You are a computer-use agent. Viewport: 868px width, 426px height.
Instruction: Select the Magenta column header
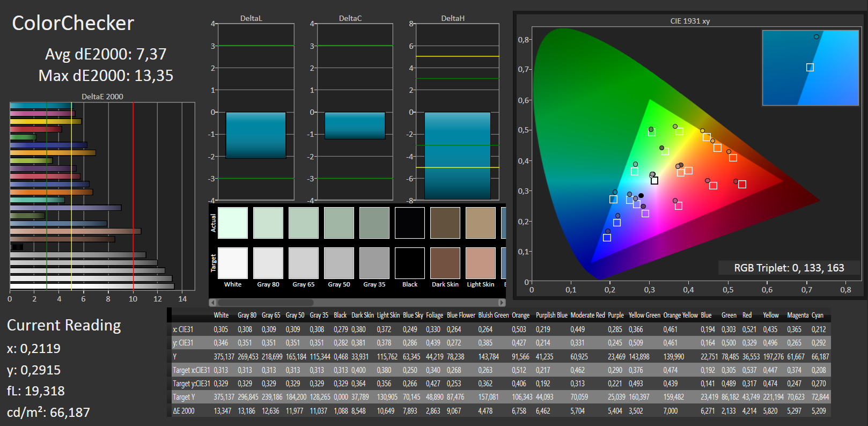point(798,315)
